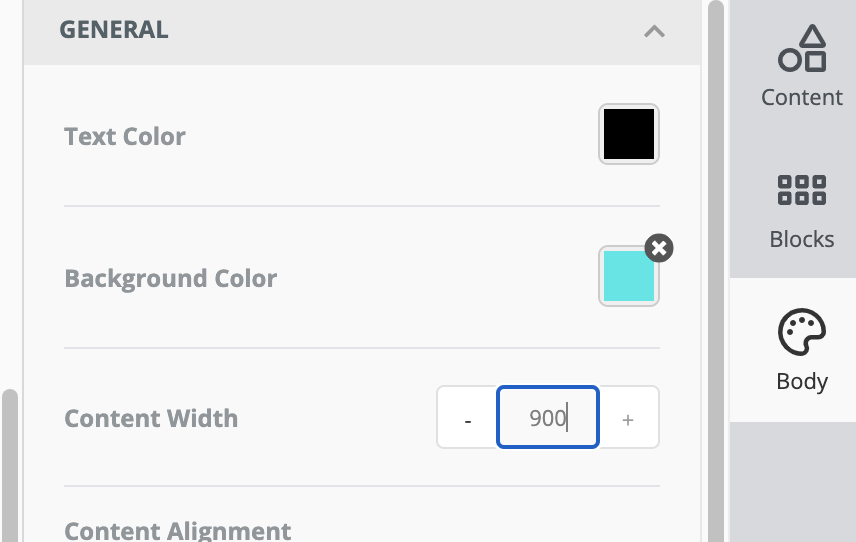856x542 pixels.
Task: Click the Content shapes icon
Action: 802,48
